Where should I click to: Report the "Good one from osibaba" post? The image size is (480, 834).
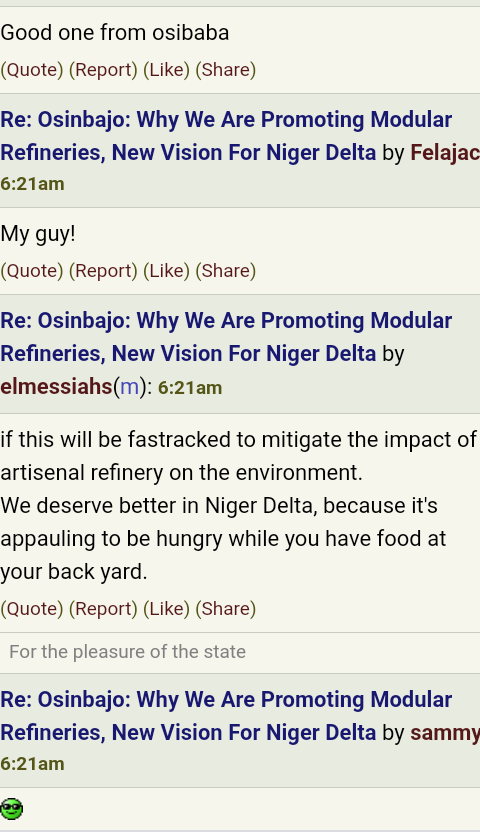(x=103, y=70)
